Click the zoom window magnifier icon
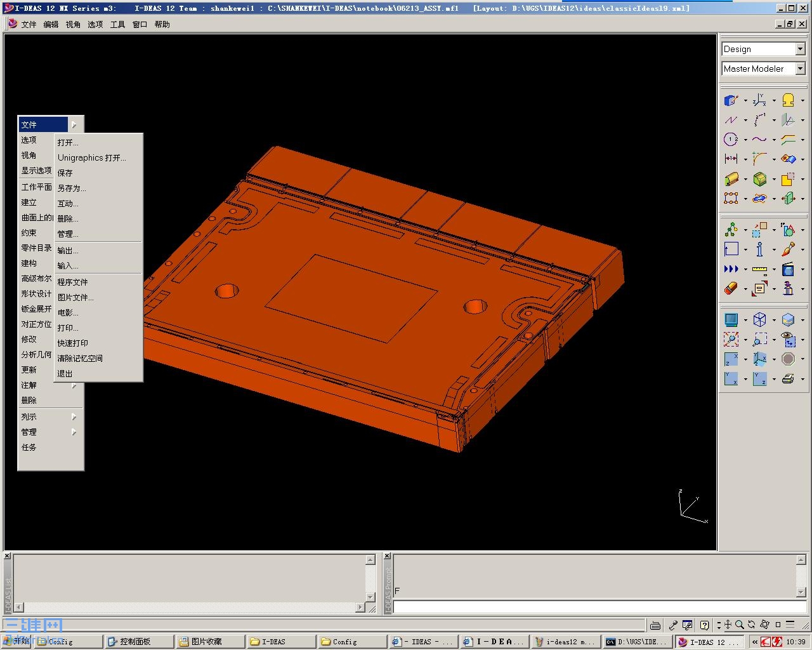 coord(759,340)
